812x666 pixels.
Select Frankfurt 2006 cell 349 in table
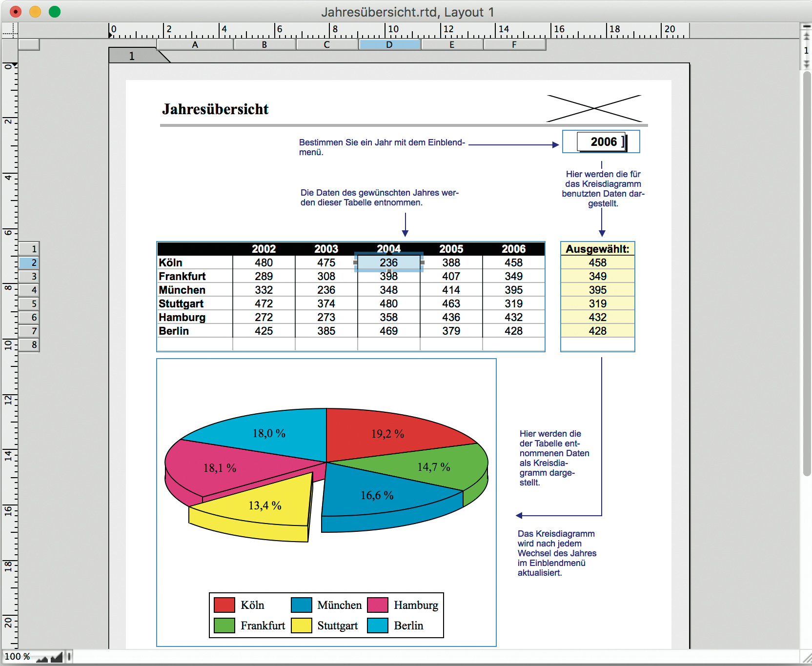pyautogui.click(x=514, y=276)
